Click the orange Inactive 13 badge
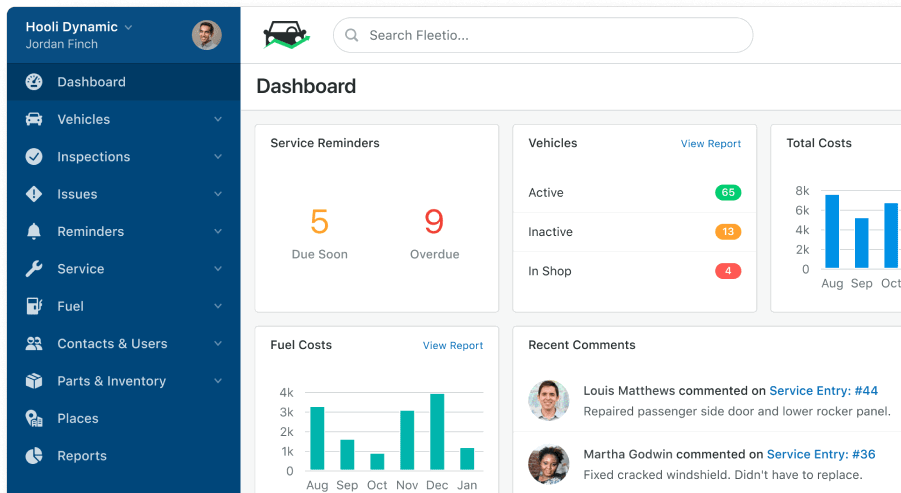This screenshot has height=493, width=901. [728, 232]
